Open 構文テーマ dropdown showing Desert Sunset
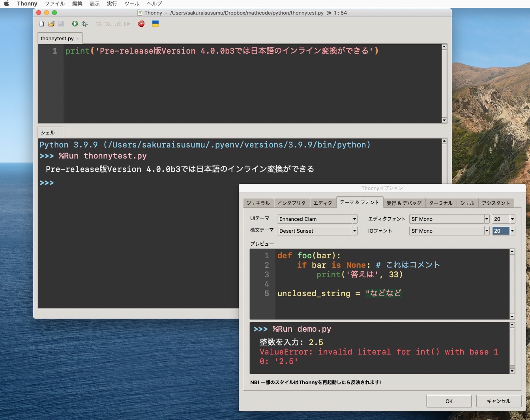This screenshot has width=530, height=420. [317, 231]
